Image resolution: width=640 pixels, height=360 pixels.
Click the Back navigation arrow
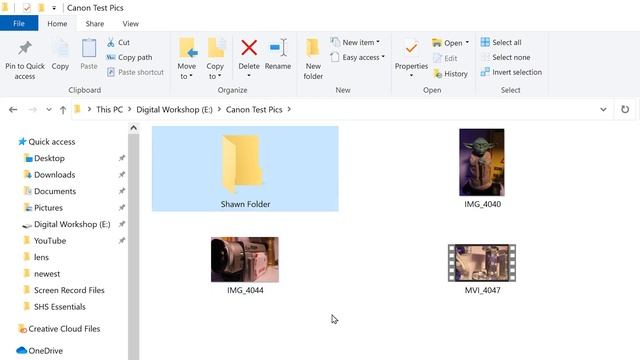pos(13,109)
